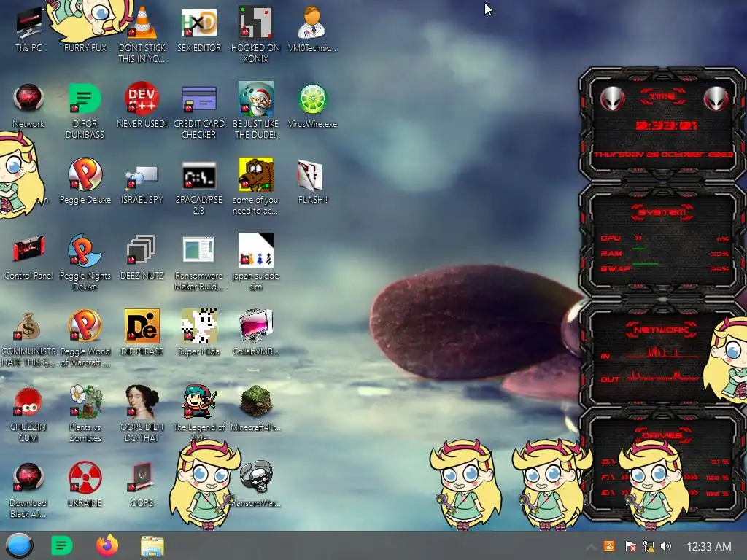Open the ISRAEL SPY icon
Viewport: 747px width, 560px height.
(142, 184)
